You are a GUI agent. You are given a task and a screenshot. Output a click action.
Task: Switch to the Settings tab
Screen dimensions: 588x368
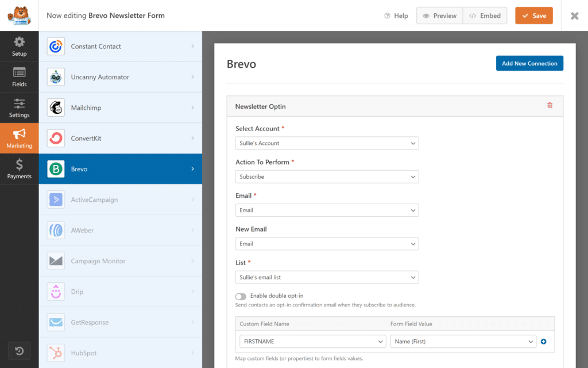[x=19, y=108]
